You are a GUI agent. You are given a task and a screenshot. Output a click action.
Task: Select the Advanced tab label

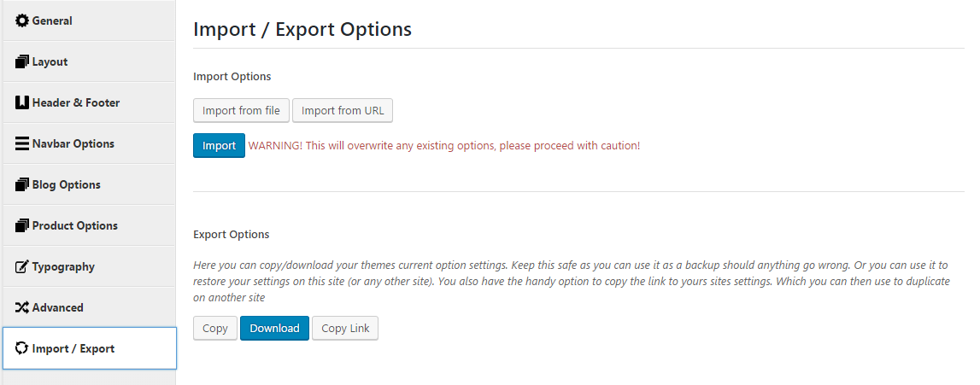57,307
